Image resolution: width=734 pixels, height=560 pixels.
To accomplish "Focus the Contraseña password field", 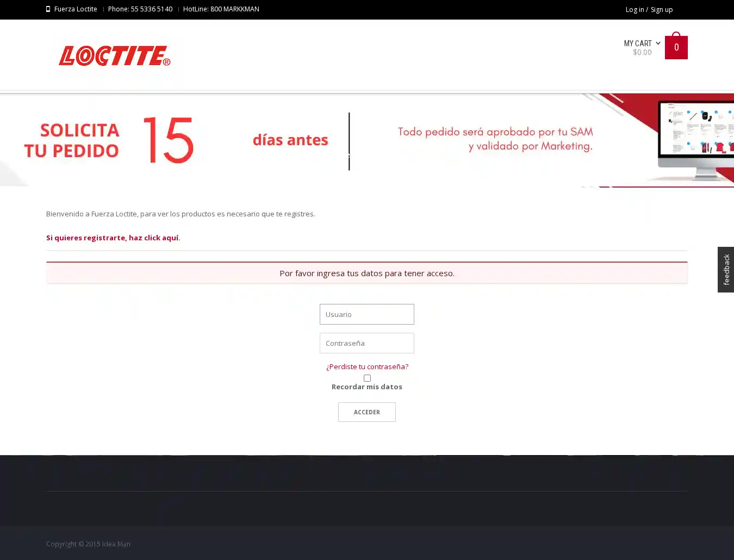I will 367,343.
